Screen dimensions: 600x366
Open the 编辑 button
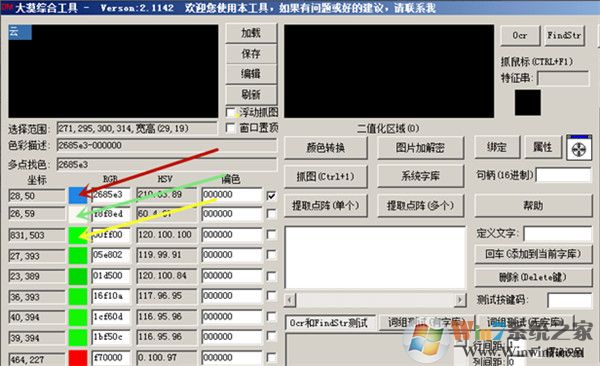(x=251, y=74)
